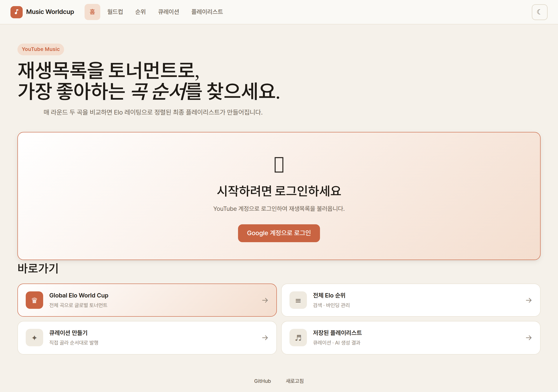The image size is (558, 392).
Task: Click the YouTube Music badge
Action: (x=41, y=49)
